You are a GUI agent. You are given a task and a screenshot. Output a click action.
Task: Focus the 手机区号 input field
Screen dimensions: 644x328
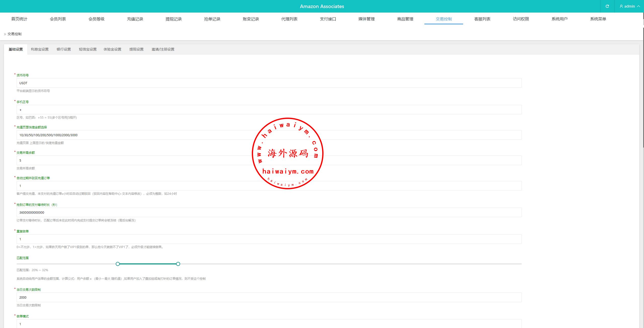(x=269, y=110)
